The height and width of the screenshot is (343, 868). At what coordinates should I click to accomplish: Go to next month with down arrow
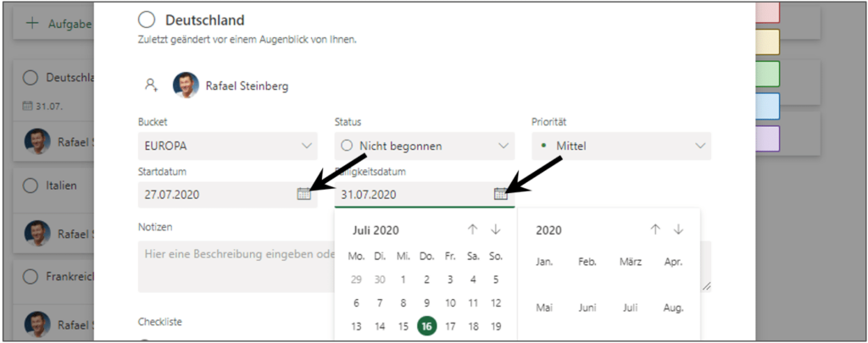coord(495,230)
